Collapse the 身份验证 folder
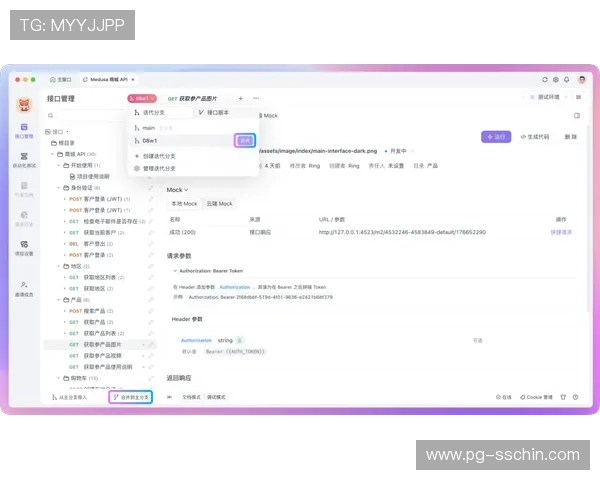Screen dimensions: 600x480 tap(58, 187)
